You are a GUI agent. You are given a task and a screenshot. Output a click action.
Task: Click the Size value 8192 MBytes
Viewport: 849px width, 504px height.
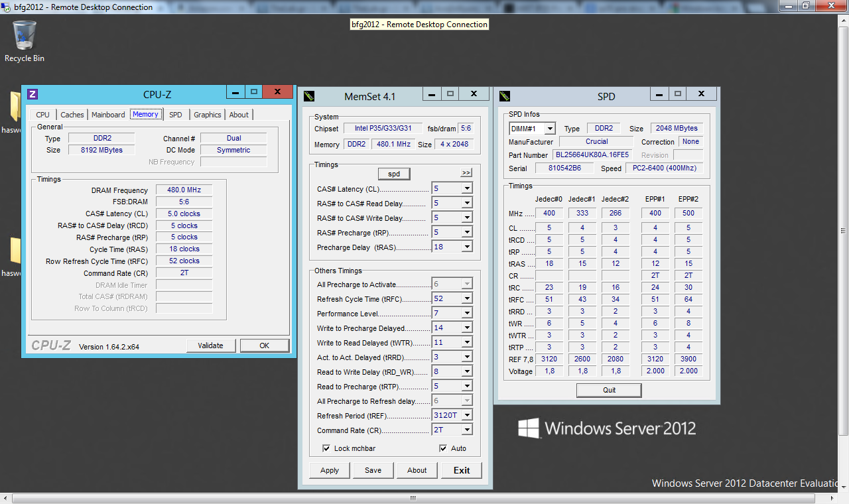[x=102, y=150]
